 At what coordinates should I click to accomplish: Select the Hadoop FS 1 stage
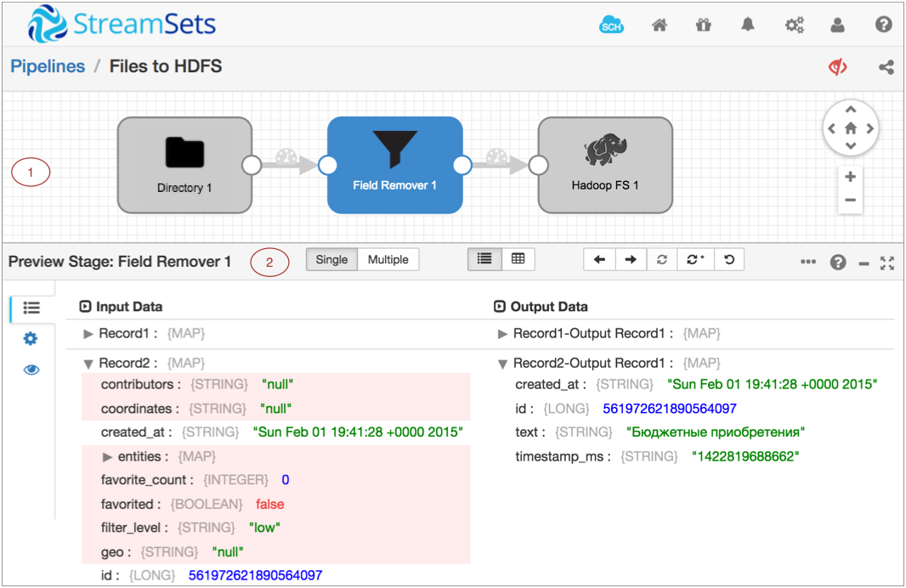[605, 165]
